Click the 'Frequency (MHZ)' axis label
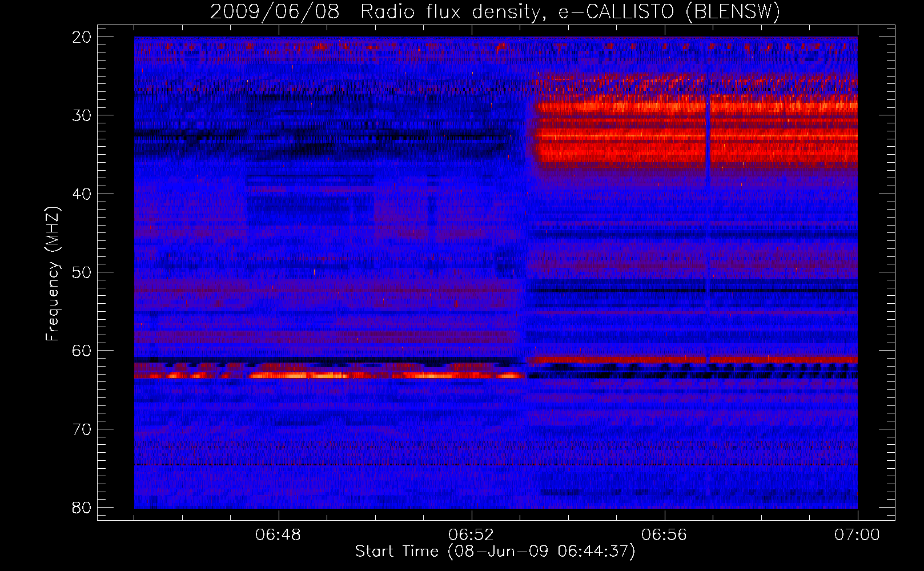The image size is (924, 571). click(53, 274)
